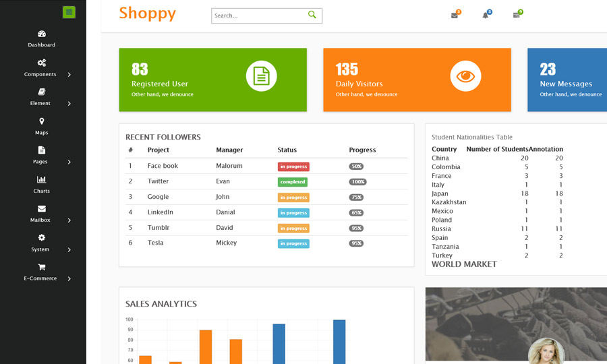Select the E-Commerce menu item
Screen dimensions: 607x364
click(42, 272)
